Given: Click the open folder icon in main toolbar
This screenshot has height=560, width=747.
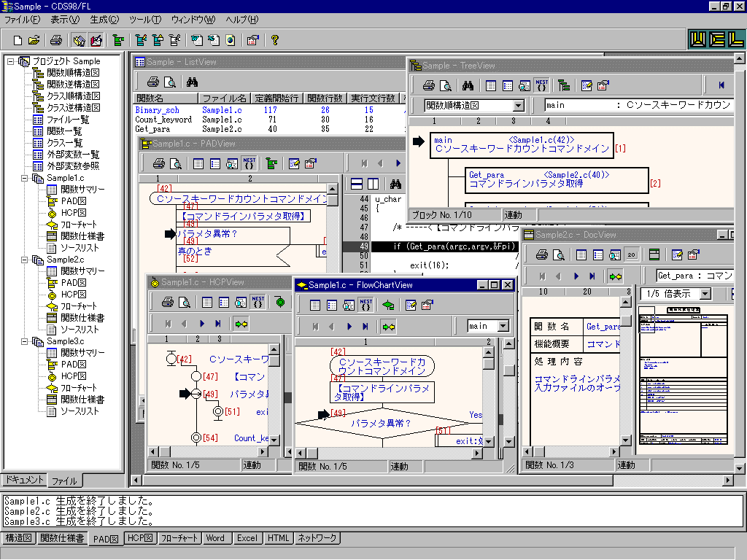Looking at the screenshot, I should [34, 40].
